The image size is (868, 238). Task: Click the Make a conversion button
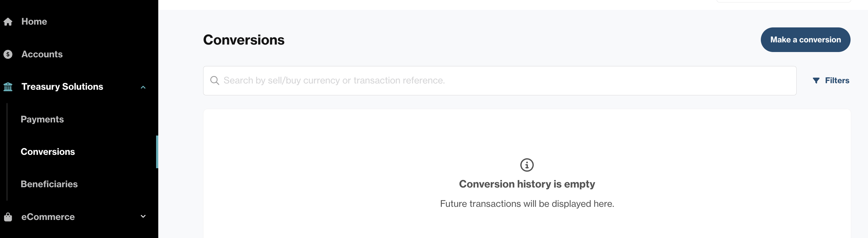[805, 40]
